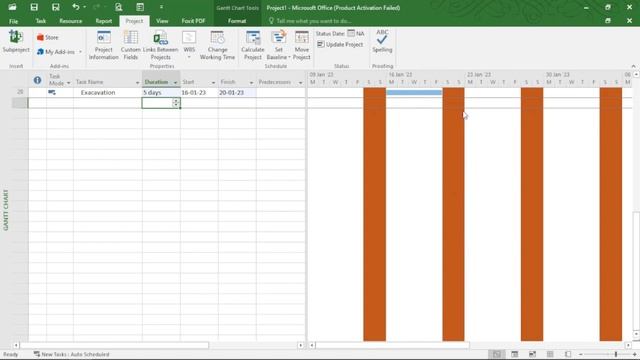Screen dimensions: 640x360
Task: Customize the Quick Access Toolbar dropdown
Action: coord(161,7)
